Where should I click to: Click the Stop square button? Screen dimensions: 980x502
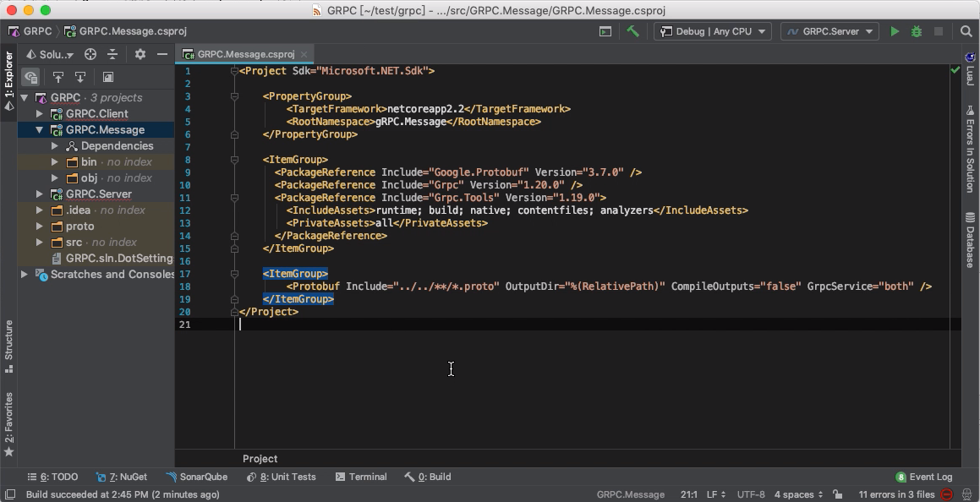pyautogui.click(x=938, y=31)
